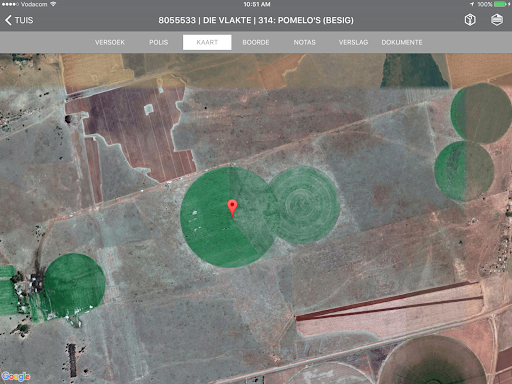512x384 pixels.
Task: Tap the 10:51 AM clock
Action: coord(257,4)
